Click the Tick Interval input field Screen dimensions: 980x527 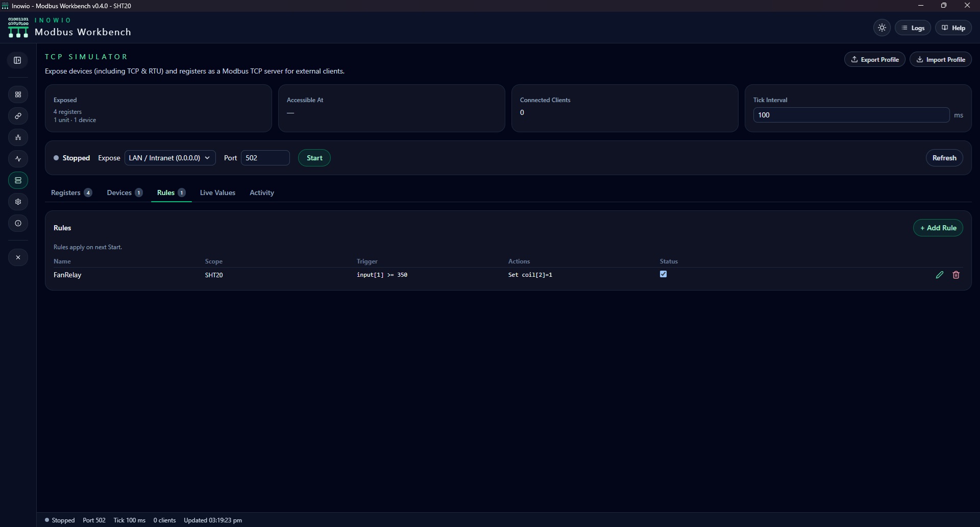coord(851,115)
